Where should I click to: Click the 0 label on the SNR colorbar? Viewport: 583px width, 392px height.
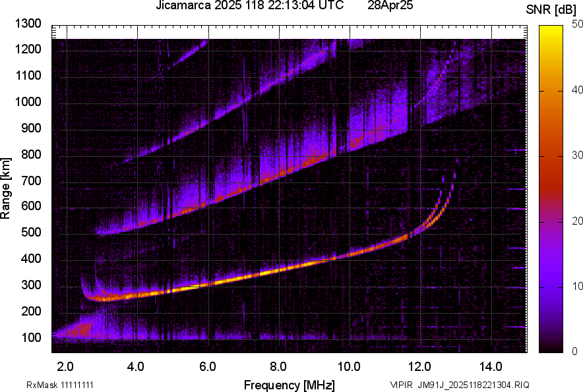click(575, 351)
